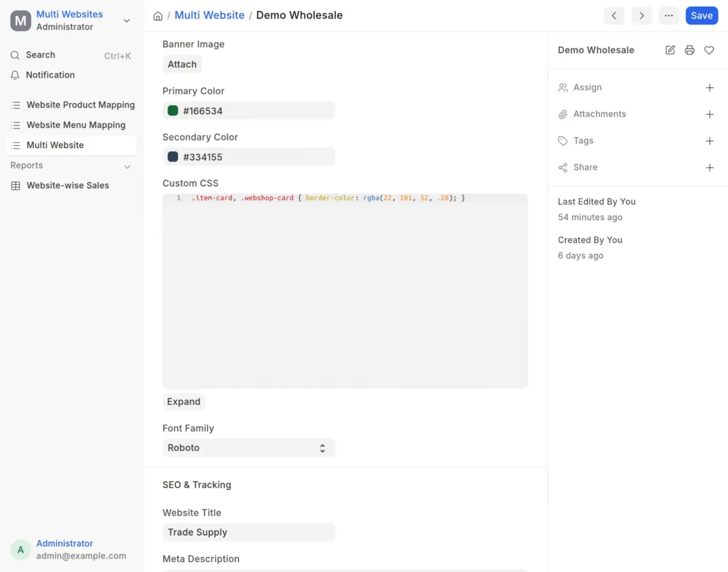Screen dimensions: 728x572
Task: Expand the Multi Websites workspace switcher
Action: pos(127,21)
